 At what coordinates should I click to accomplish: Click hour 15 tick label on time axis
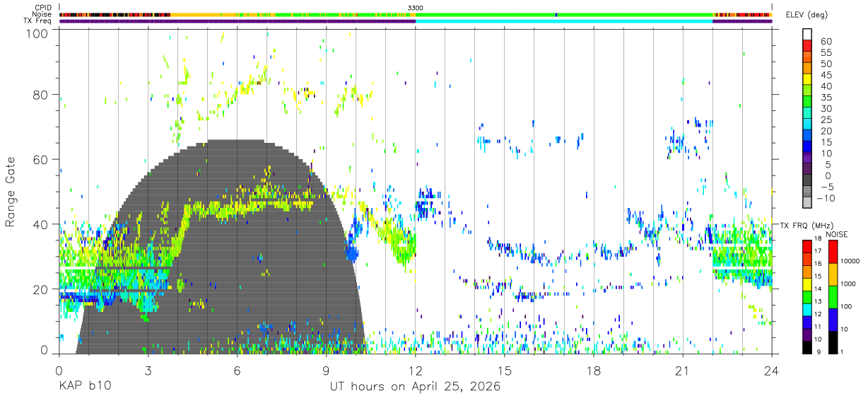(505, 371)
